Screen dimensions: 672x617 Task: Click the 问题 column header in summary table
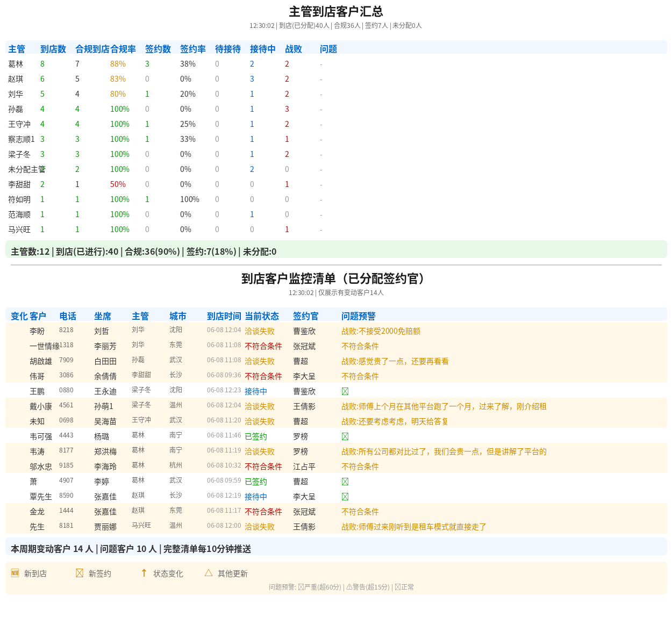click(x=328, y=49)
